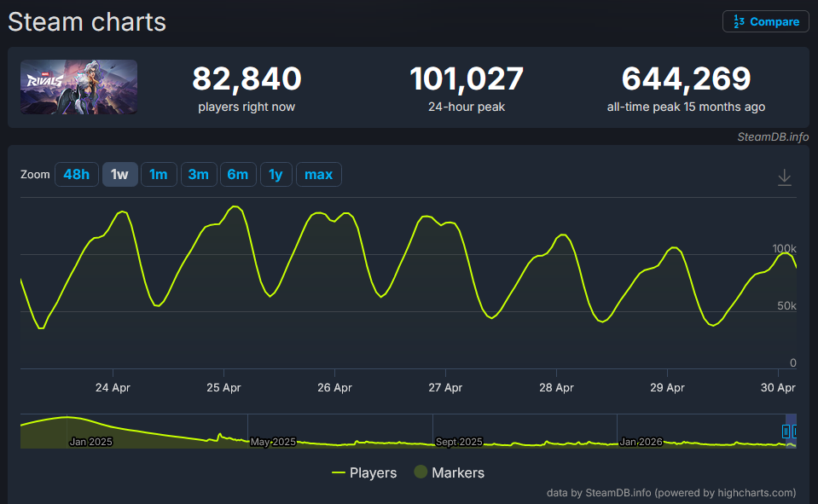Click Jan 2026 in the navigator timeline
The image size is (818, 504).
(641, 442)
